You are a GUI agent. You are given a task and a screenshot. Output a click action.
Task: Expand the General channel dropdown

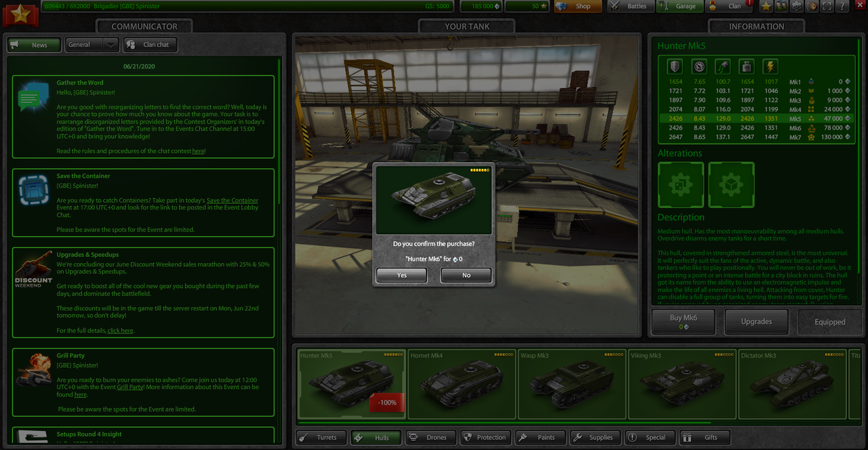93,45
